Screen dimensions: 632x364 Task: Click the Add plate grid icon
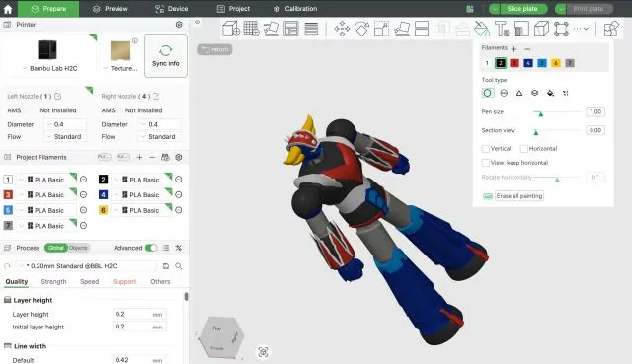(x=251, y=29)
